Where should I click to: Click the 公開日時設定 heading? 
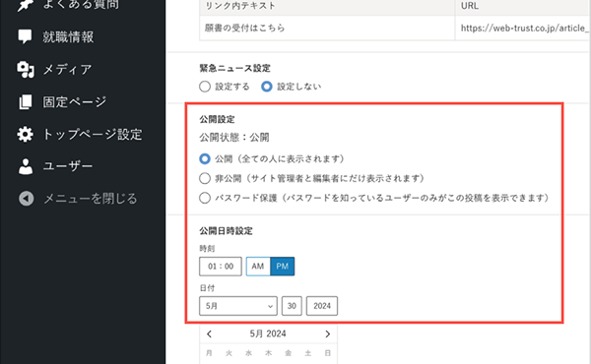point(226,231)
